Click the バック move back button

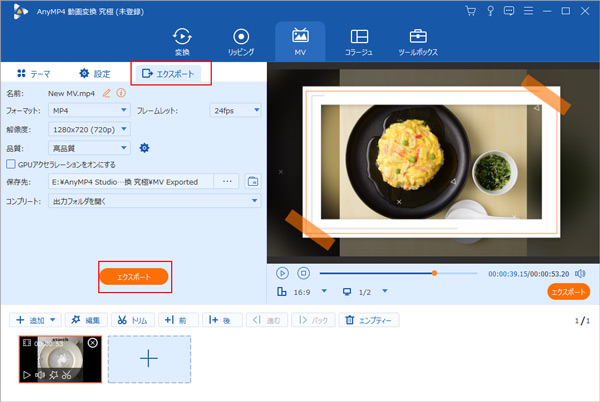click(x=313, y=320)
